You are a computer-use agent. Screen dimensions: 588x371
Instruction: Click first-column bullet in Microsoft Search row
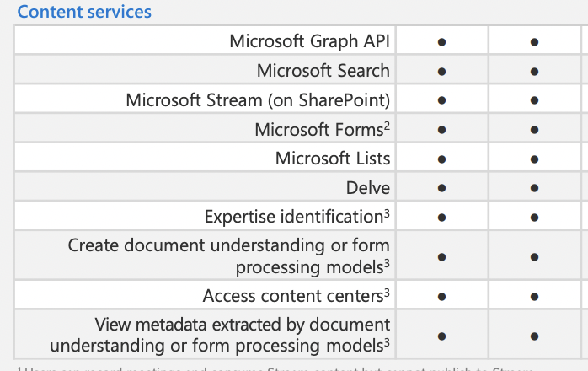coord(441,72)
